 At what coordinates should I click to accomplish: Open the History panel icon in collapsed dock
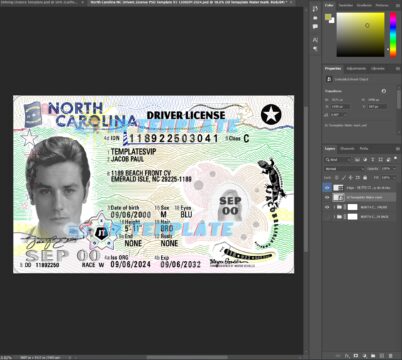(x=315, y=9)
